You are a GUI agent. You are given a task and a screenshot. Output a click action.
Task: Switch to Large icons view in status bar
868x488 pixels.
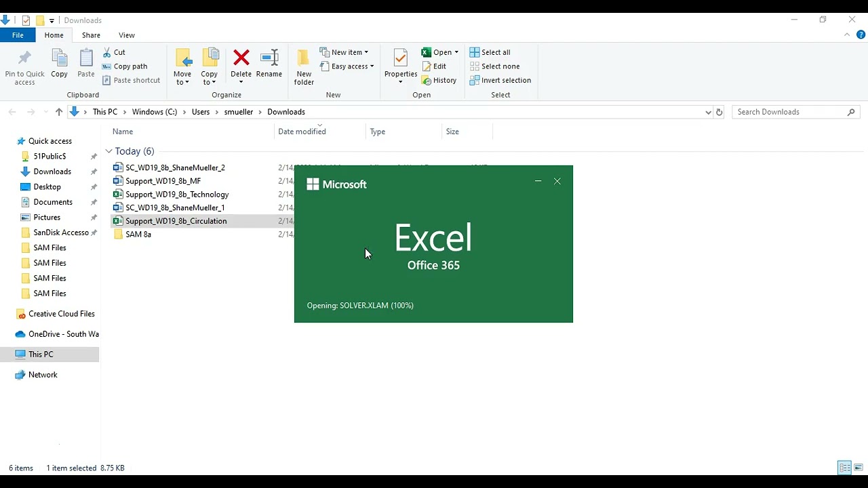[859, 468]
